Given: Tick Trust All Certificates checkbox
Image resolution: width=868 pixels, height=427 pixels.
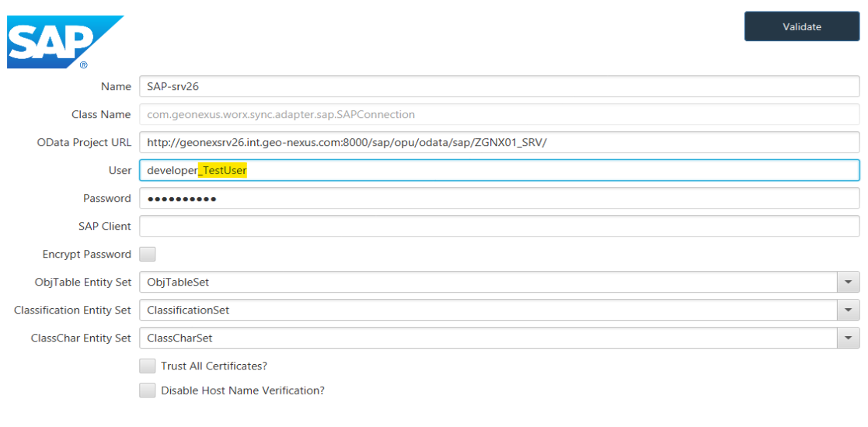Looking at the screenshot, I should coord(147,366).
